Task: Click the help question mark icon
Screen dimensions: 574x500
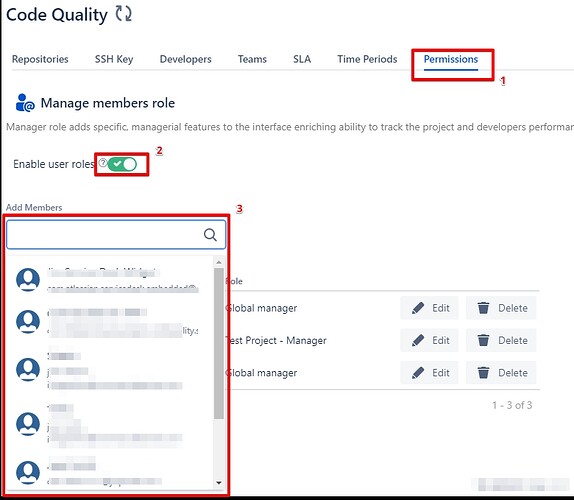Action: pyautogui.click(x=103, y=162)
